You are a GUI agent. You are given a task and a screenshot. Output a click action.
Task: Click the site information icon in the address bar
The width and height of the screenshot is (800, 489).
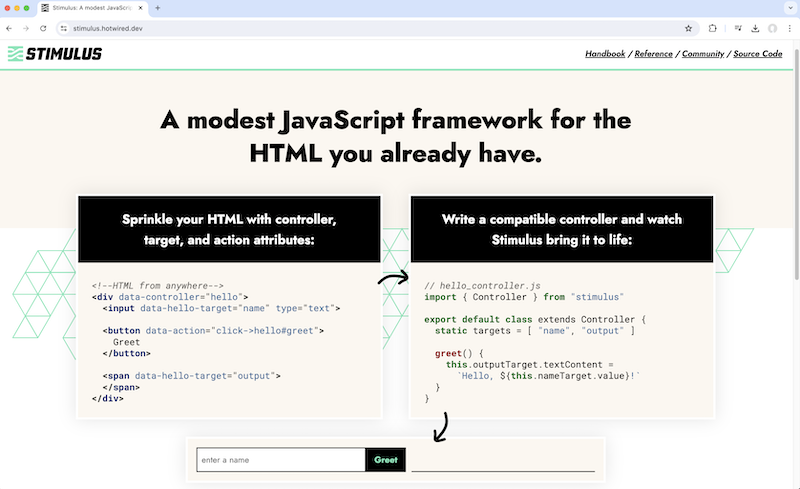point(62,28)
